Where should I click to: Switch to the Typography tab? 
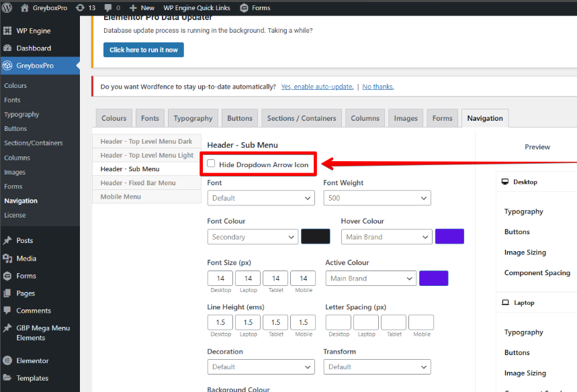pos(193,118)
